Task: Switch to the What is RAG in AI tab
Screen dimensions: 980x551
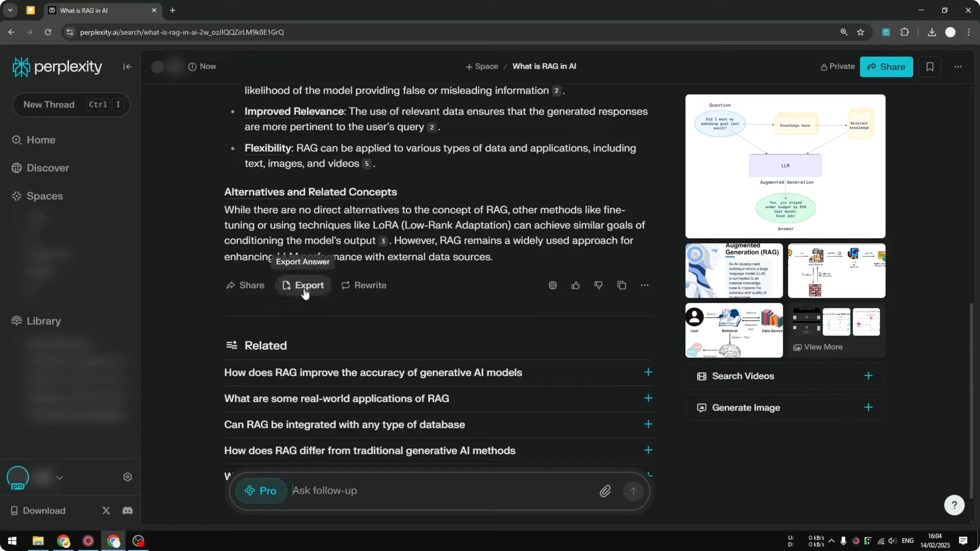Action: (x=91, y=10)
